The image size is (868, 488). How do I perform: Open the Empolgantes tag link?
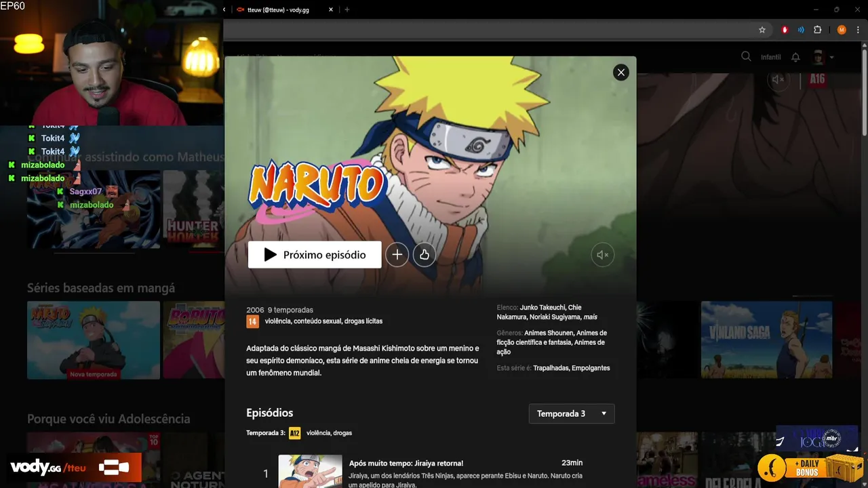click(x=591, y=368)
